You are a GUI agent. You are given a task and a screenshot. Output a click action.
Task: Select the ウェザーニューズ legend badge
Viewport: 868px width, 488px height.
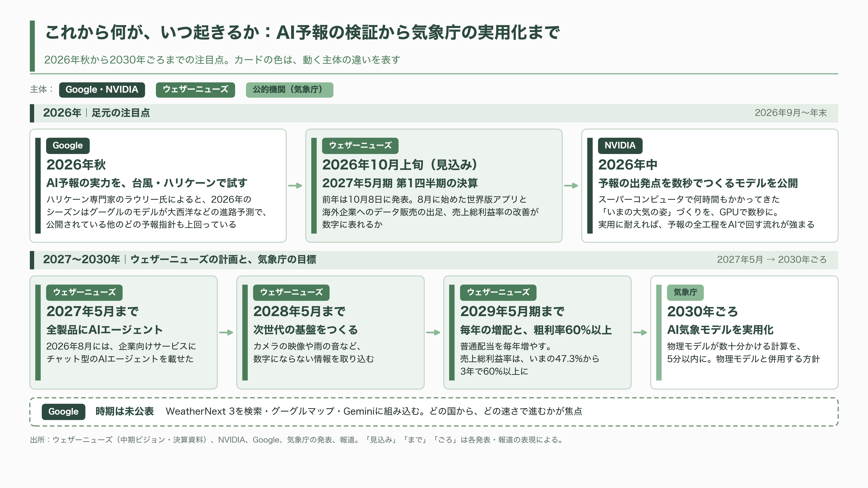tap(196, 90)
